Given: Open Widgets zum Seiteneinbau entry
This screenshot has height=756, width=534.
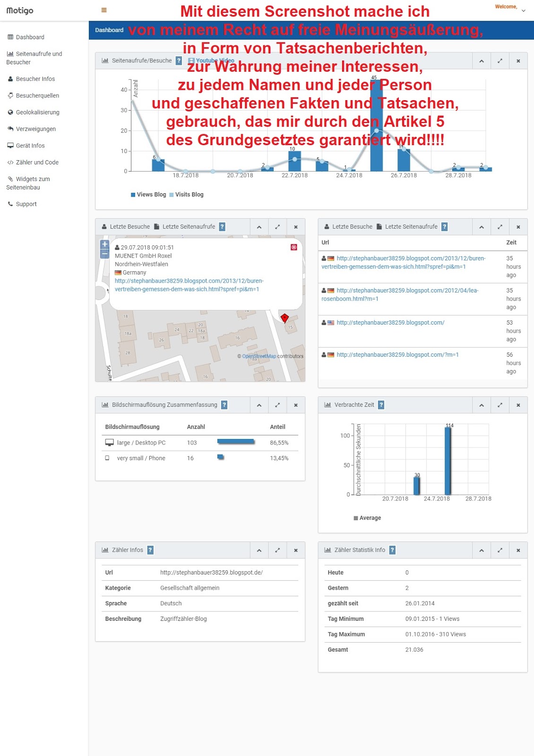Looking at the screenshot, I should (x=28, y=183).
